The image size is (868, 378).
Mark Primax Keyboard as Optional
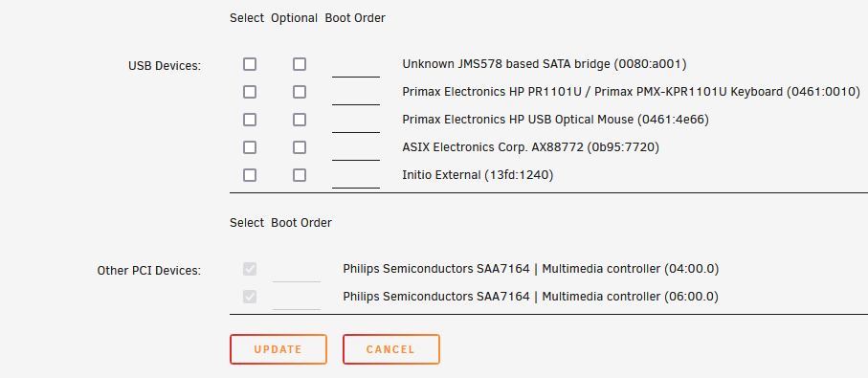[x=300, y=92]
